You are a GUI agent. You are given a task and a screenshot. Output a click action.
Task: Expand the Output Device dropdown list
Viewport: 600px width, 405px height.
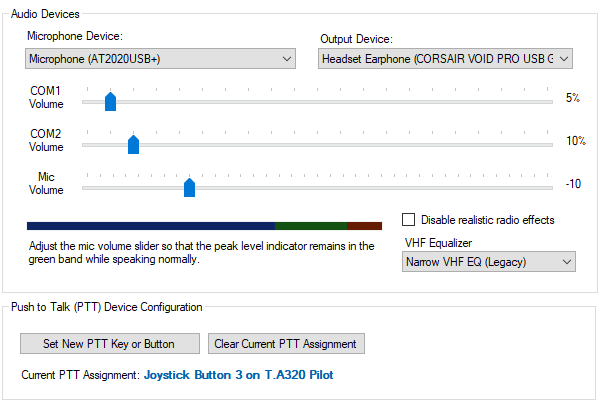445,59
